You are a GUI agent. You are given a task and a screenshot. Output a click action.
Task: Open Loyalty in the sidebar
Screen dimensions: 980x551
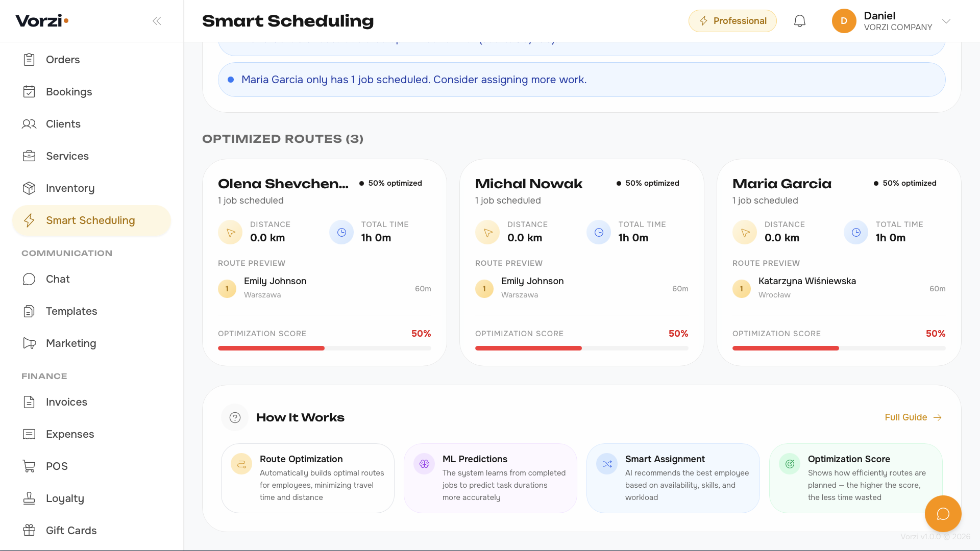click(91, 498)
